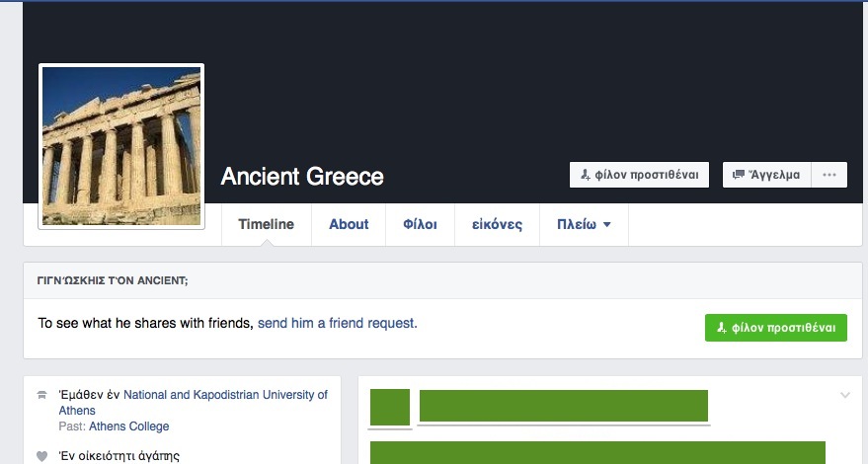Click the ΓΙΓΝΏΣΚΗΙΣ ΤῸΝ ANCIENT; heading
This screenshot has width=868, height=464.
(113, 280)
